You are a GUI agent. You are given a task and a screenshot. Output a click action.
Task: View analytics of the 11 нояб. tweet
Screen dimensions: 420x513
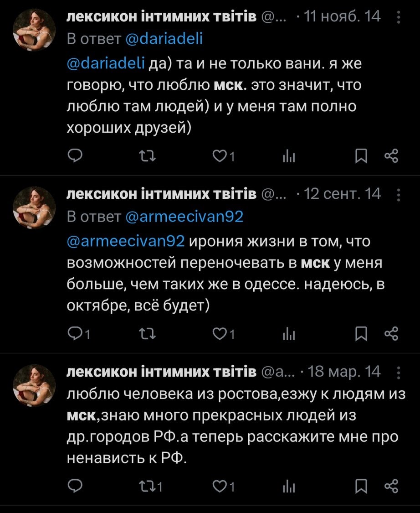[290, 157]
